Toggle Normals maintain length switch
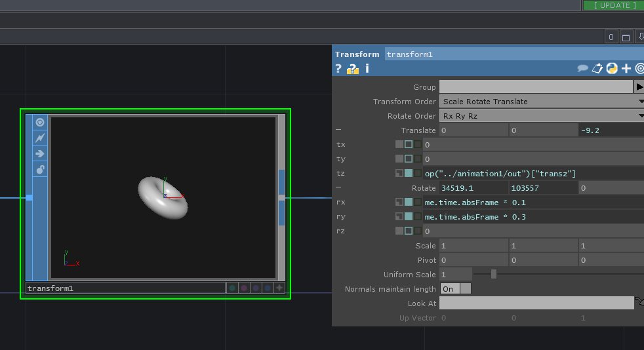This screenshot has height=350, width=644. click(456, 288)
